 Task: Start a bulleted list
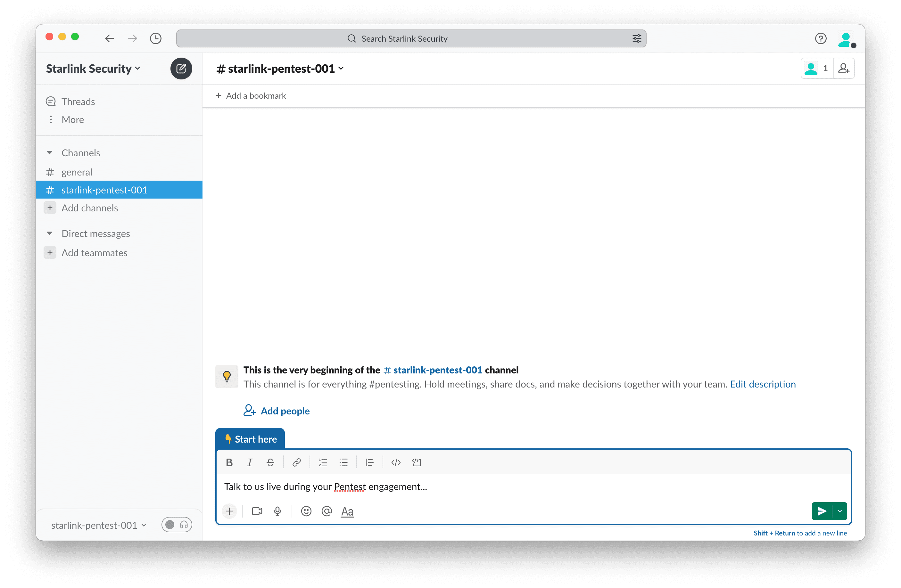(x=343, y=462)
